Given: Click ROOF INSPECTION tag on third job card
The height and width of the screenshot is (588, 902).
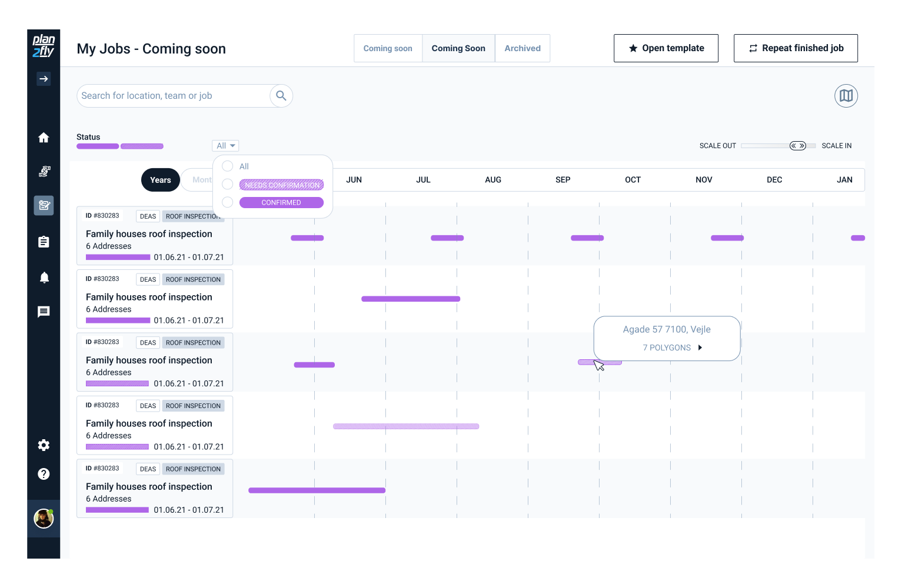Looking at the screenshot, I should pos(193,343).
